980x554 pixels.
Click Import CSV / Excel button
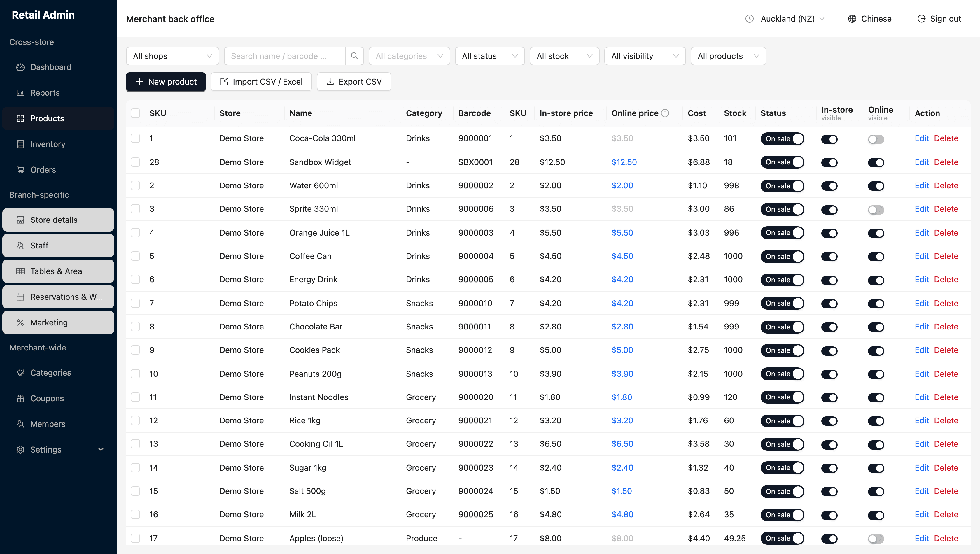(261, 82)
